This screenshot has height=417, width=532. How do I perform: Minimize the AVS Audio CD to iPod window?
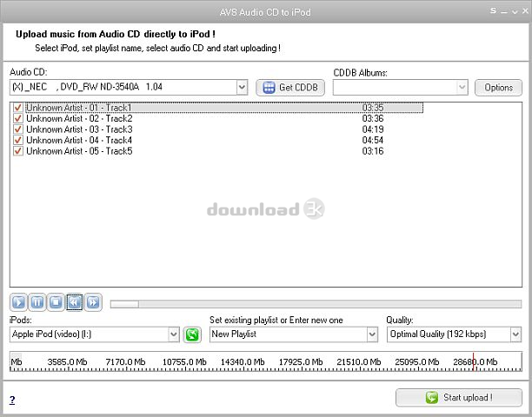504,12
